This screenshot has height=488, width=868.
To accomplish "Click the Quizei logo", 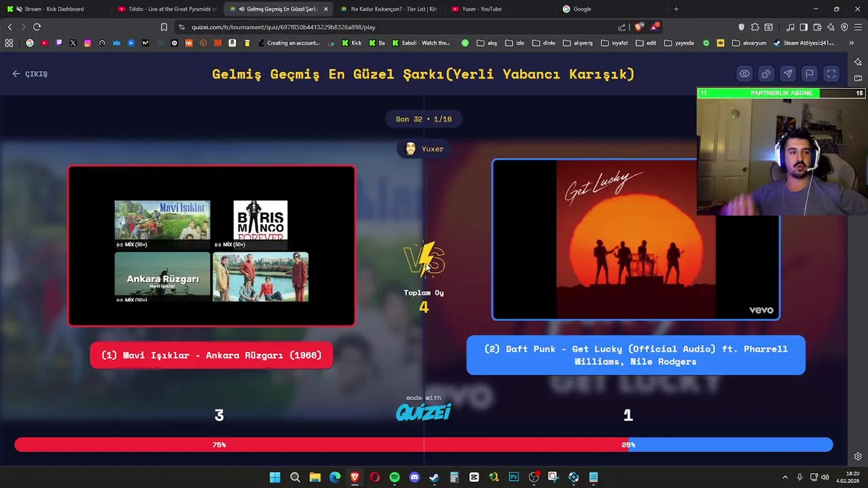I will pyautogui.click(x=424, y=412).
